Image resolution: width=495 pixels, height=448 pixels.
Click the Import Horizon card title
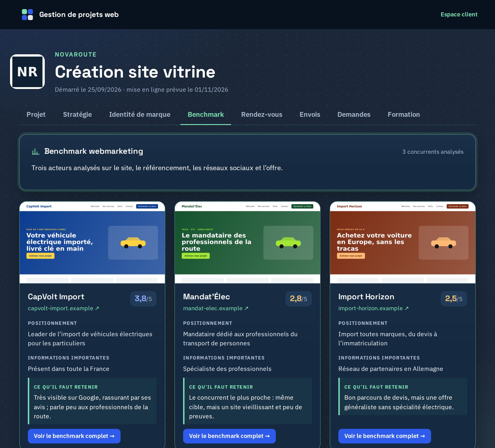[366, 297]
